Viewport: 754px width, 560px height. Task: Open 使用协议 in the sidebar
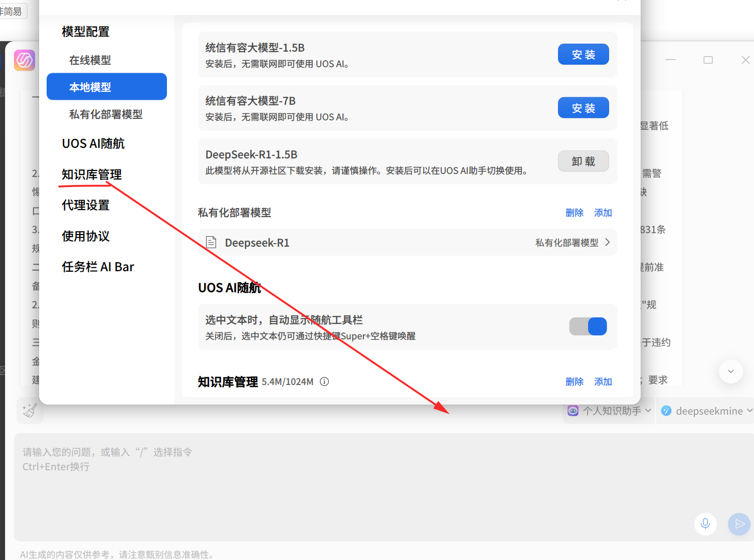tap(86, 236)
